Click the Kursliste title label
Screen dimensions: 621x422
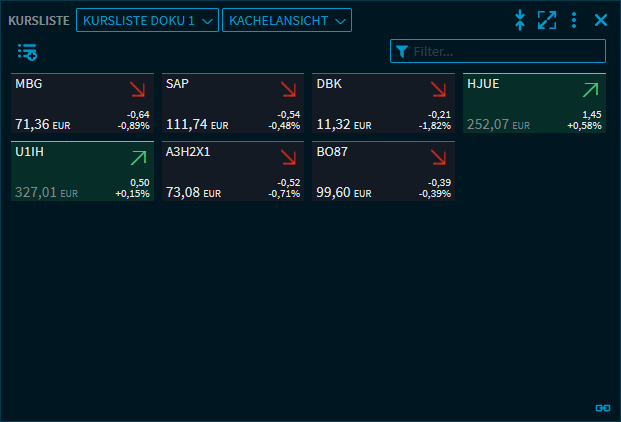(x=38, y=20)
